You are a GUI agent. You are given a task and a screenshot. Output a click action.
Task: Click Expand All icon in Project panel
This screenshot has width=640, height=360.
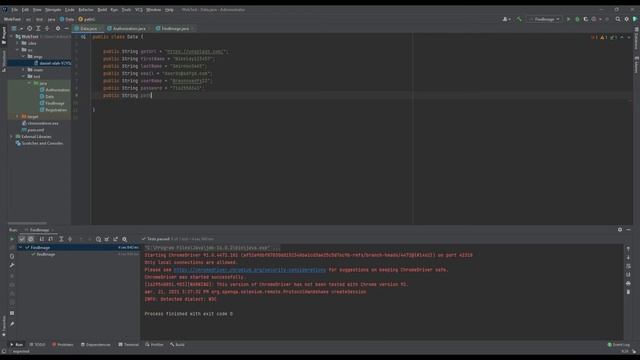click(x=38, y=29)
